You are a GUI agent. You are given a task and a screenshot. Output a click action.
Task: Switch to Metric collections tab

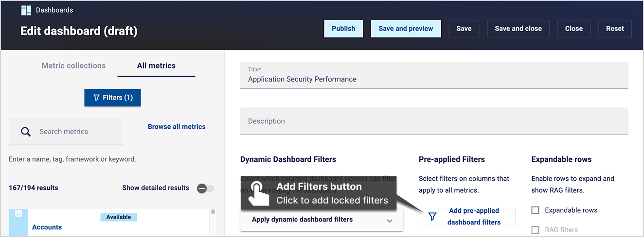click(73, 66)
